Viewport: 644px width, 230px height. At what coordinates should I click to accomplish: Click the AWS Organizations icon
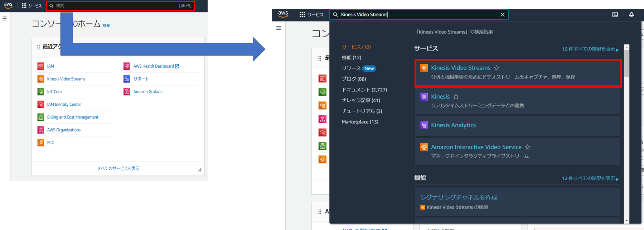pos(41,130)
